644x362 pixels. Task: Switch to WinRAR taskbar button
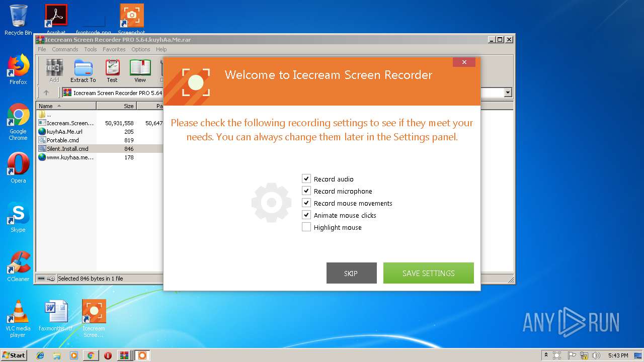(x=124, y=355)
